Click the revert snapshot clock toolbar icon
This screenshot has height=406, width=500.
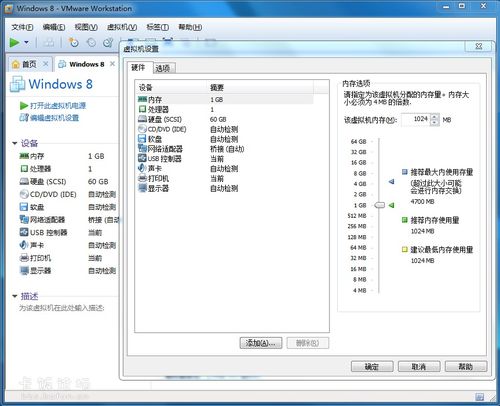(91, 43)
